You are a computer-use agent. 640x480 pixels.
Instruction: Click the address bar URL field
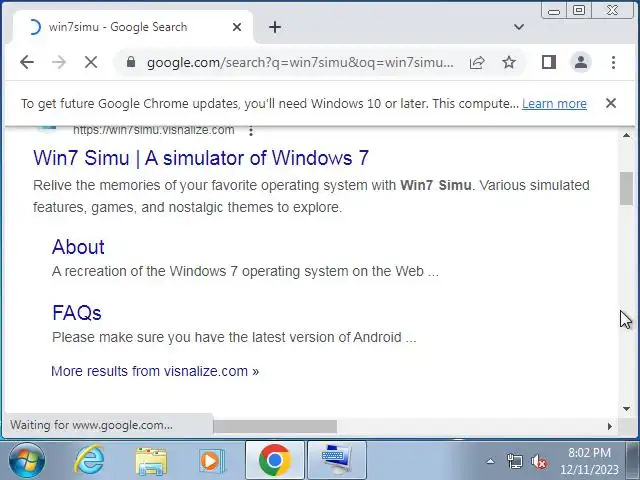[x=300, y=62]
